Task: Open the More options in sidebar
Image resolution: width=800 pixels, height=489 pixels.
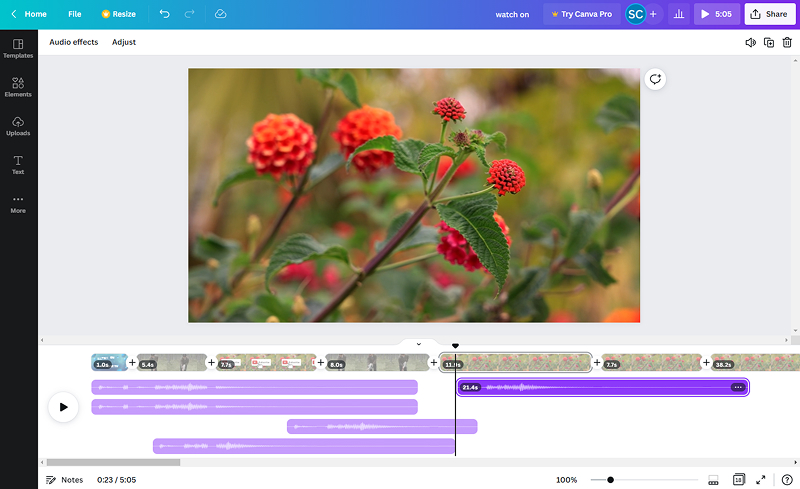Action: click(18, 203)
